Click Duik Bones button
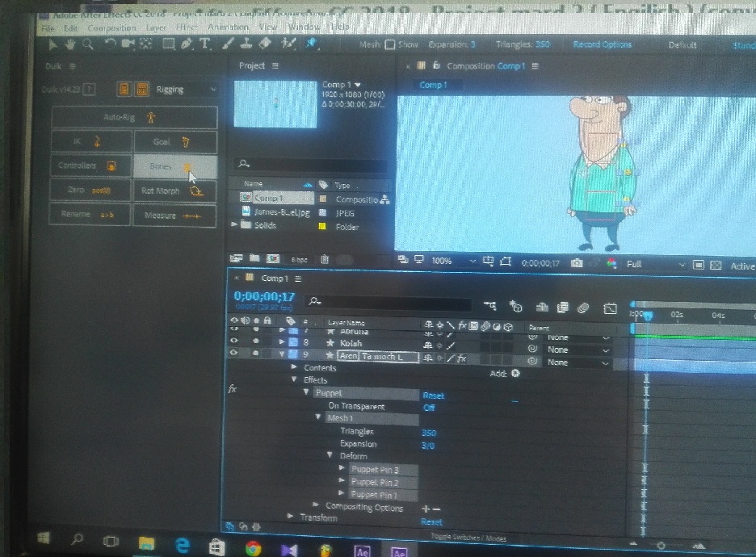The width and height of the screenshot is (756, 557). coord(174,166)
